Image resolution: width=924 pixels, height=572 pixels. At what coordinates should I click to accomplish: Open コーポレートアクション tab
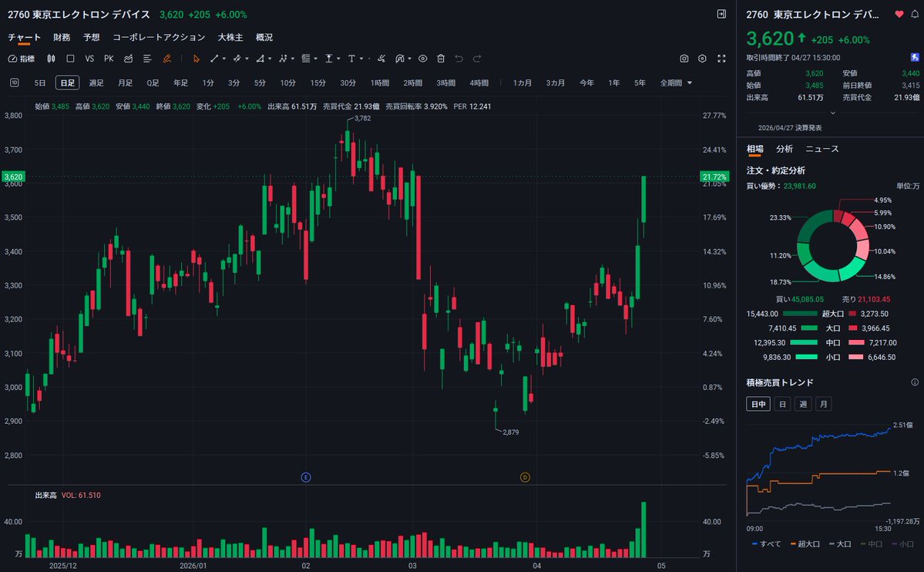159,37
